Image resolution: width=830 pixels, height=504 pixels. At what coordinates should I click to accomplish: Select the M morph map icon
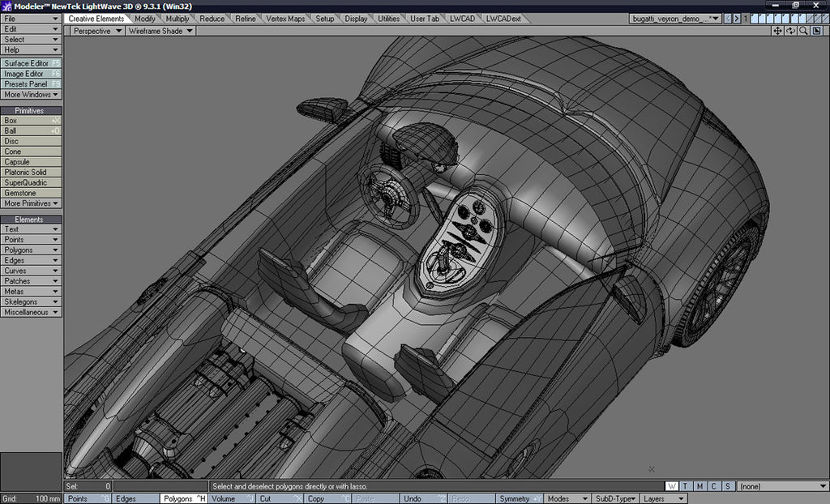pyautogui.click(x=699, y=485)
